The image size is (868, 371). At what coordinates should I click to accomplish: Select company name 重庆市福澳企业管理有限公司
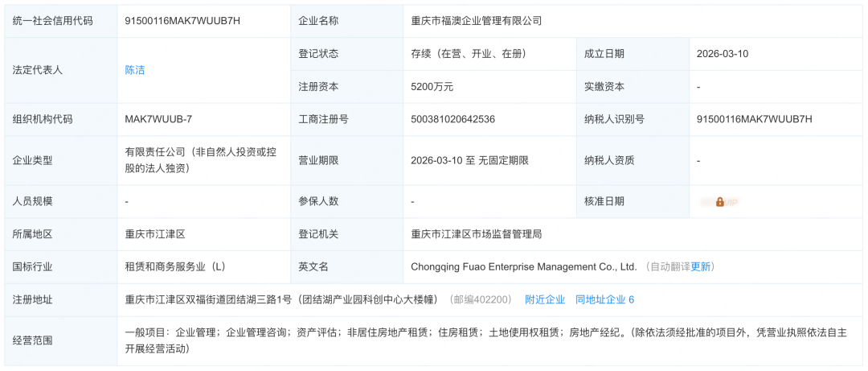pyautogui.click(x=476, y=21)
